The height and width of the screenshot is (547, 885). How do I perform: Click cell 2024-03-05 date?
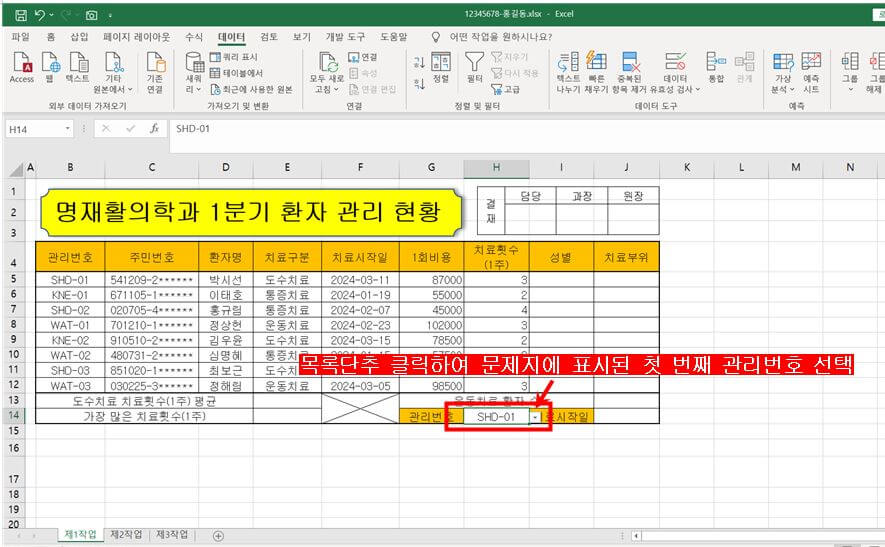click(360, 386)
